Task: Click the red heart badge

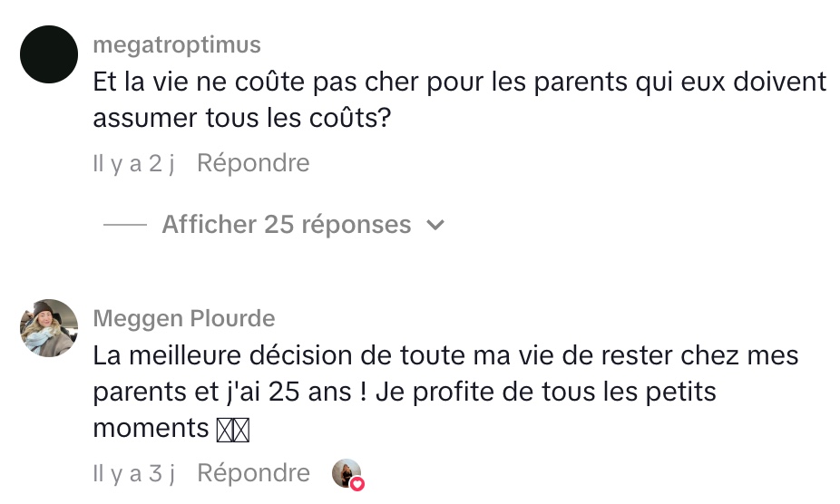Action: click(357, 484)
